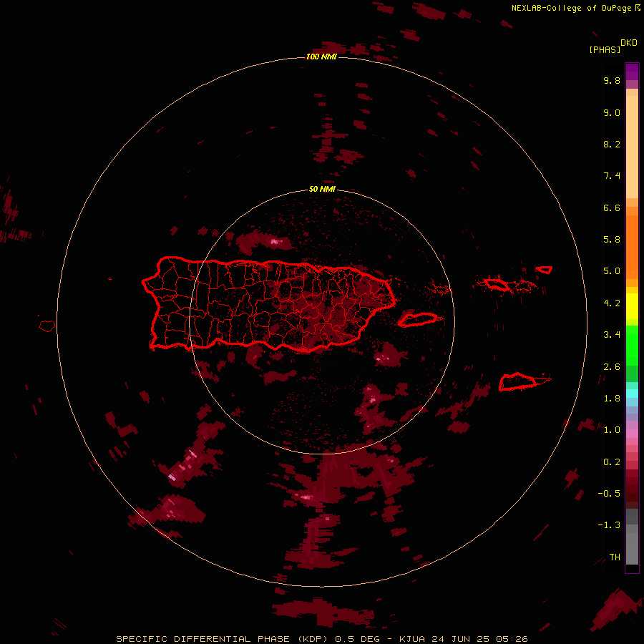
Task: Click Vieques island outline east of Puerto Rico
Action: [418, 320]
